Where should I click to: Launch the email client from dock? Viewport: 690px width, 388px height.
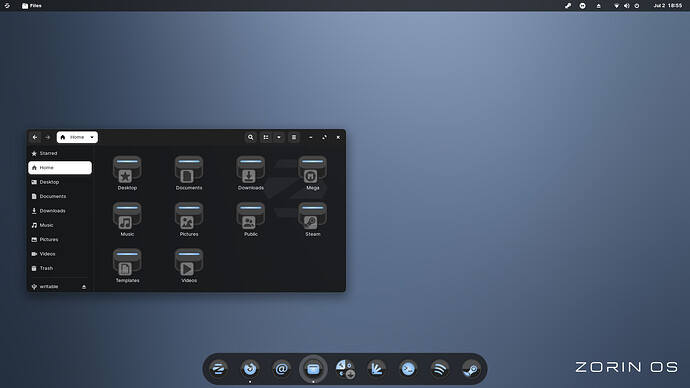tap(282, 369)
